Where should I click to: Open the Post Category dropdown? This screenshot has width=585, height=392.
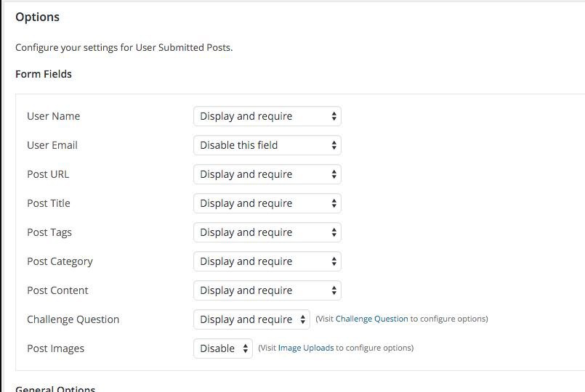point(267,261)
